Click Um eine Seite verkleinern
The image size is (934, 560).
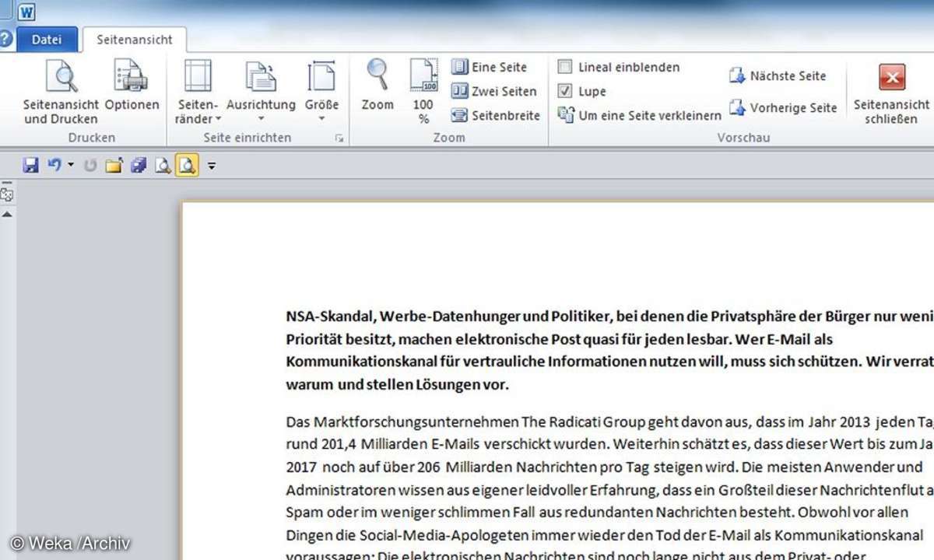(x=639, y=115)
